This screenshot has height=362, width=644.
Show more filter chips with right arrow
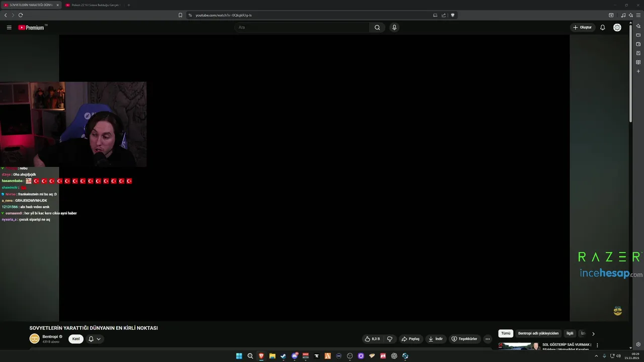pyautogui.click(x=593, y=333)
